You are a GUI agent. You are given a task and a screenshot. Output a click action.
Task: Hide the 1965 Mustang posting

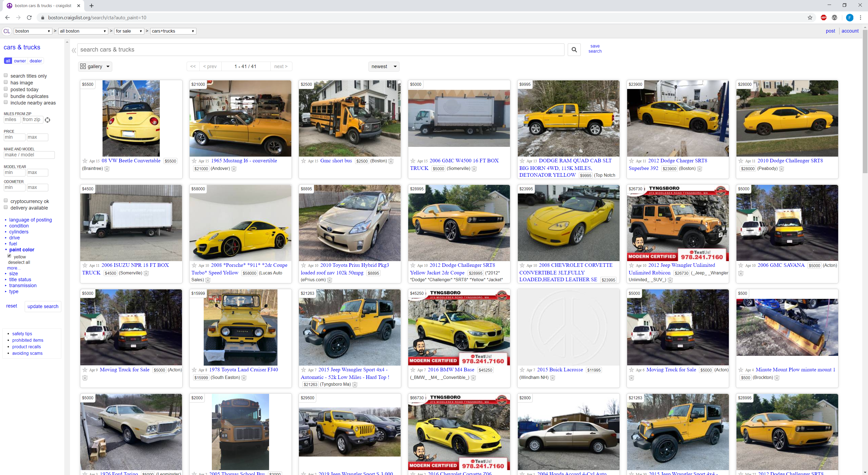(234, 169)
